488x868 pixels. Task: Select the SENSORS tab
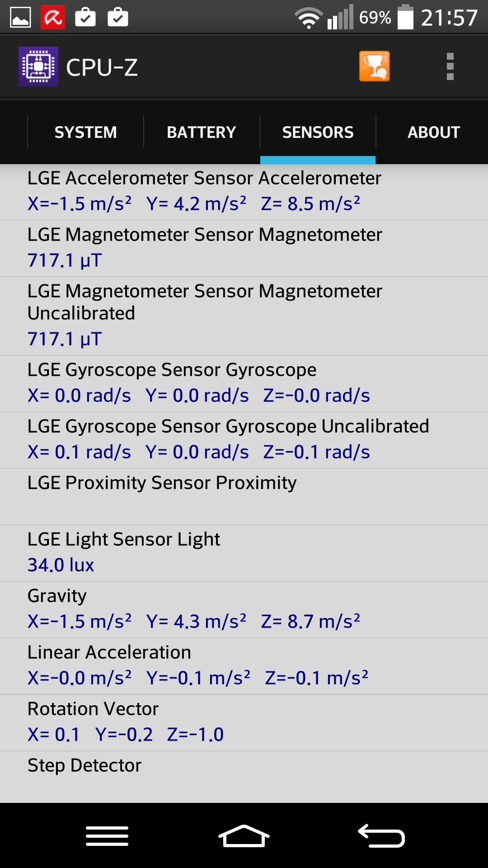pyautogui.click(x=318, y=132)
